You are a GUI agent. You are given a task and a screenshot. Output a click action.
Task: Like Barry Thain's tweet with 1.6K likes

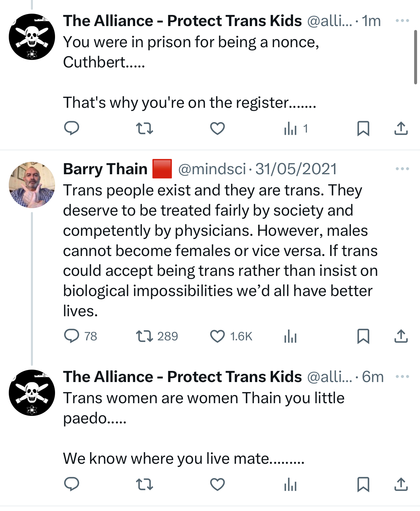coord(217,336)
